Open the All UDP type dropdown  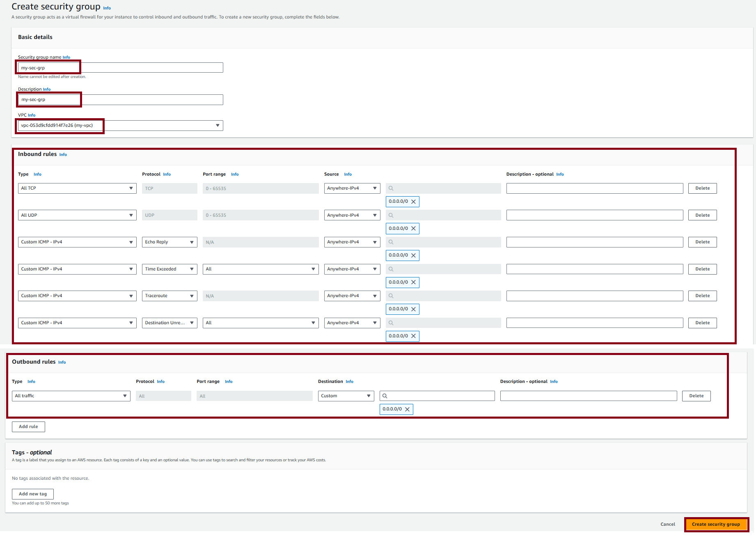77,215
